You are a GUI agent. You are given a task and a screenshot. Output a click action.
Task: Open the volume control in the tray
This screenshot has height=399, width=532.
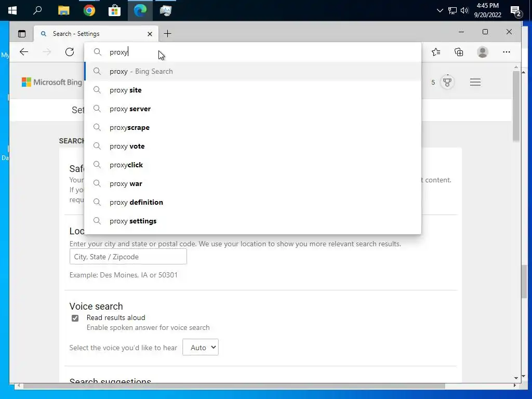click(x=464, y=10)
